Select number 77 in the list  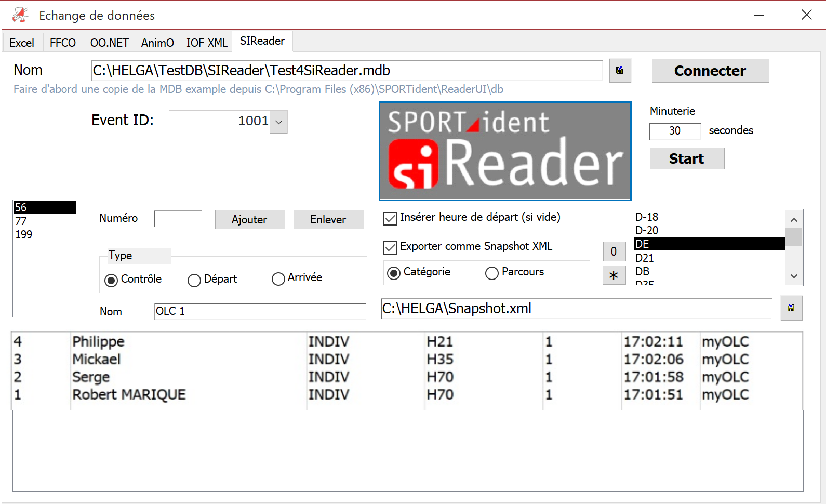point(45,221)
